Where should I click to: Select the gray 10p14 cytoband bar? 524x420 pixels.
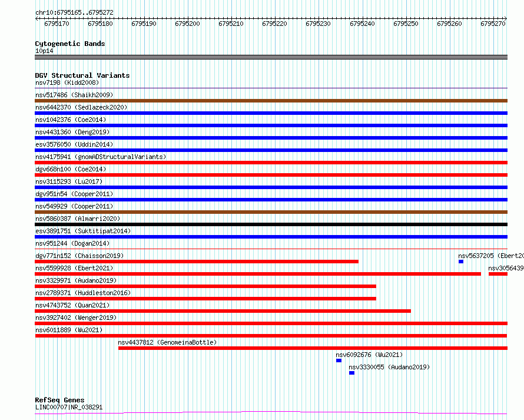[271, 57]
